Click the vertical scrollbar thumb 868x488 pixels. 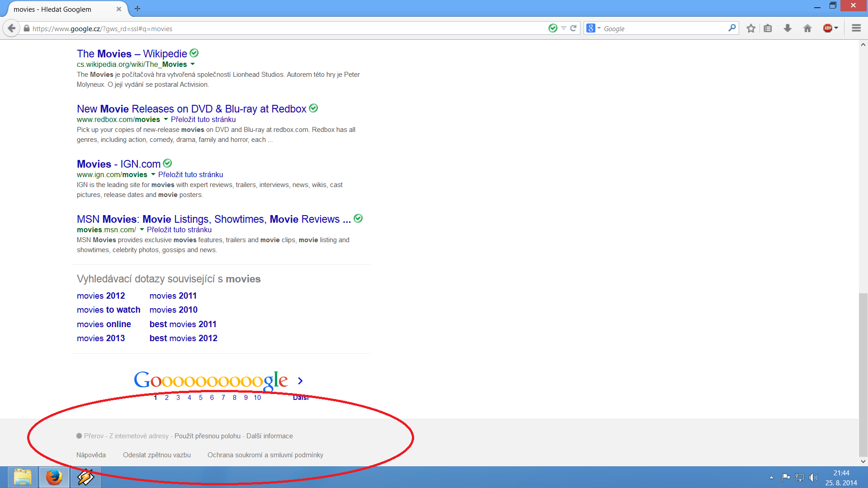[863, 375]
